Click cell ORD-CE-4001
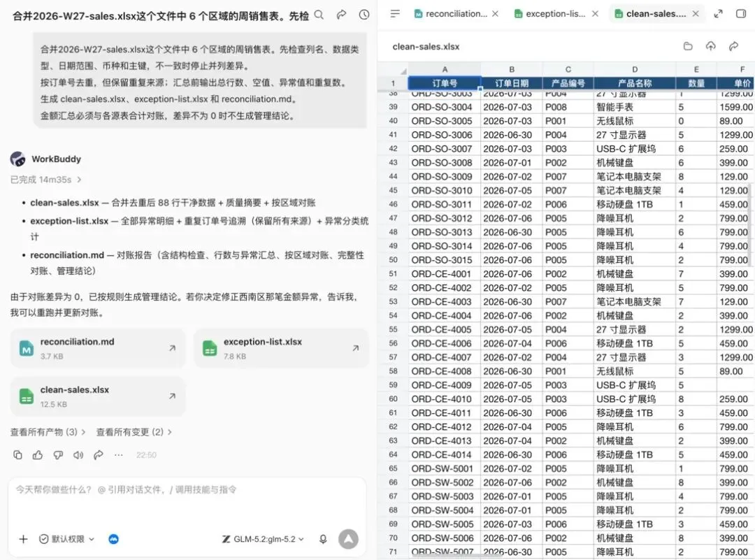The width and height of the screenshot is (755, 560). [x=445, y=274]
